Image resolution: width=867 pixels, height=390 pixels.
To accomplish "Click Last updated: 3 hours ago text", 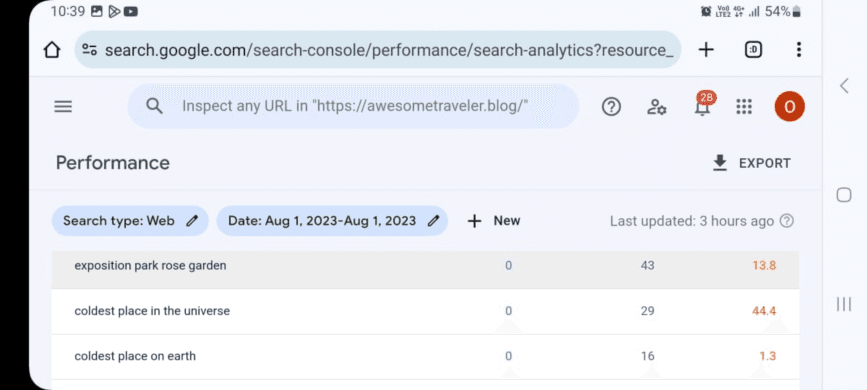I will coord(692,221).
